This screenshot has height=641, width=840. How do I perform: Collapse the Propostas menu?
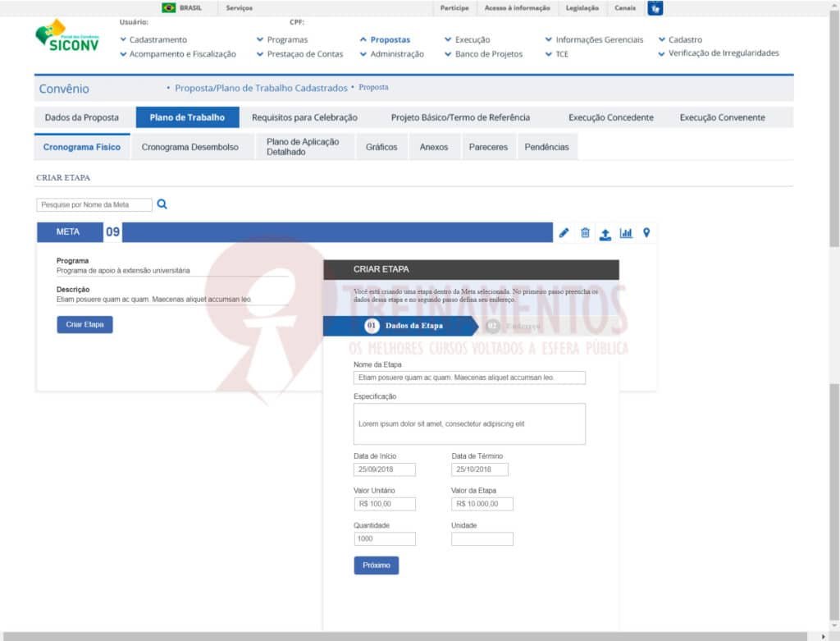[x=385, y=39]
